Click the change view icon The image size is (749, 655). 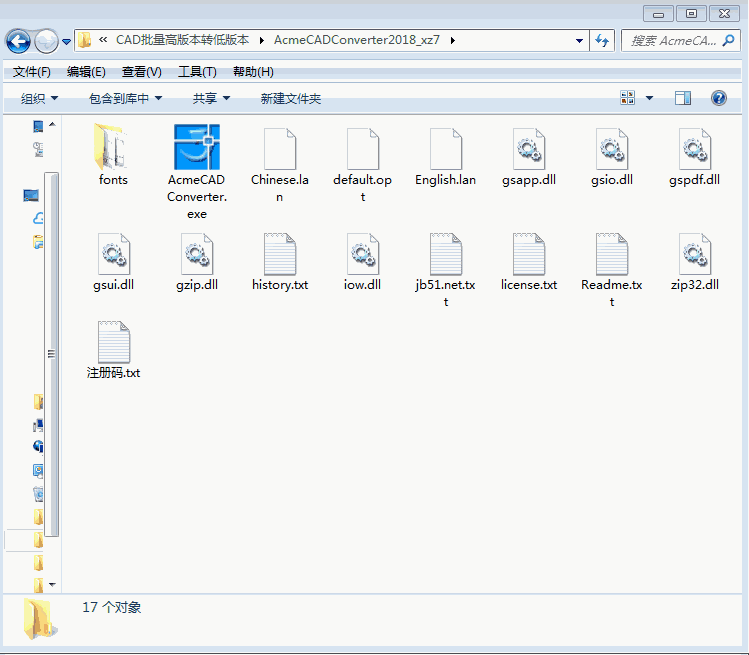pyautogui.click(x=628, y=98)
